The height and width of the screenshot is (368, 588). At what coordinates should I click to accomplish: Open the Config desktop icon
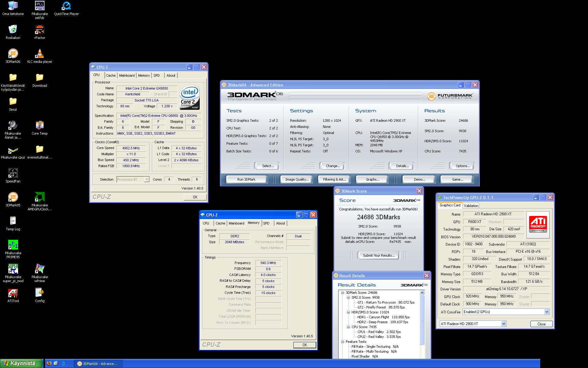(x=40, y=295)
